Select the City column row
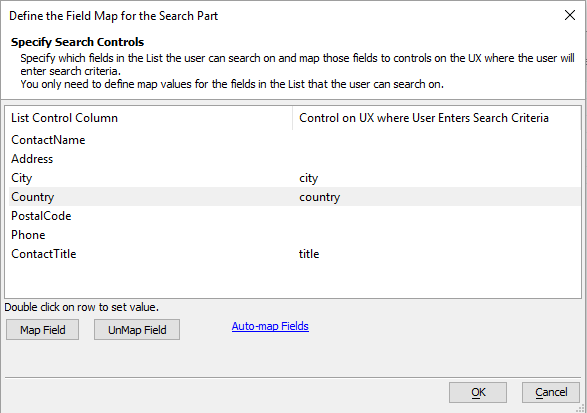 294,178
